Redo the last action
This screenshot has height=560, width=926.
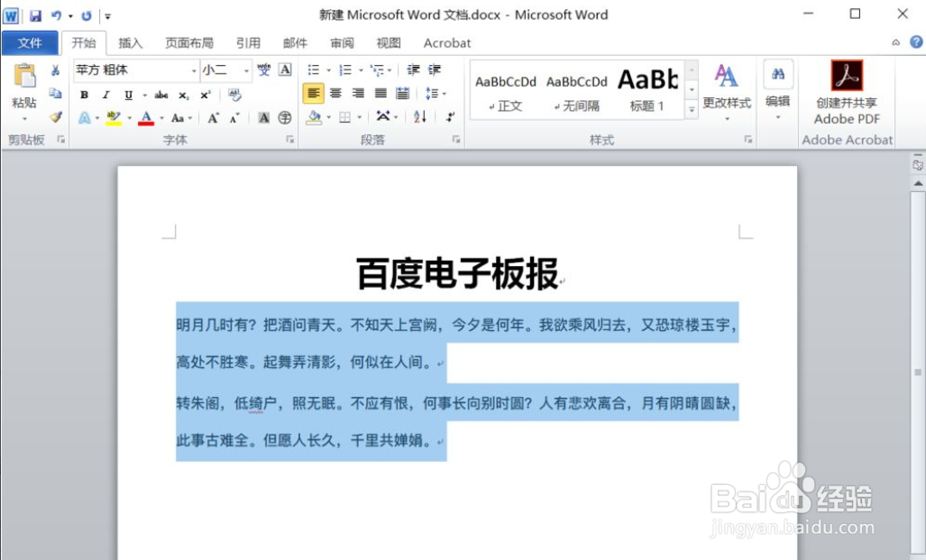tap(87, 16)
